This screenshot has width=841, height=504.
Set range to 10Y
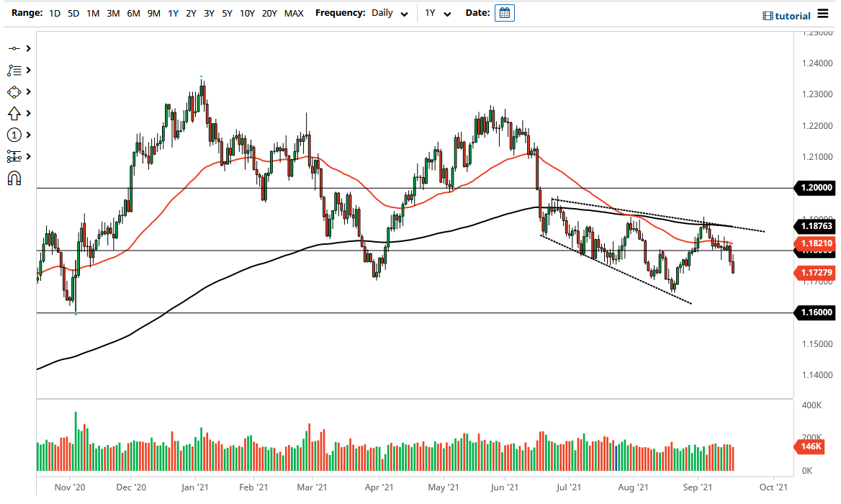tap(247, 13)
